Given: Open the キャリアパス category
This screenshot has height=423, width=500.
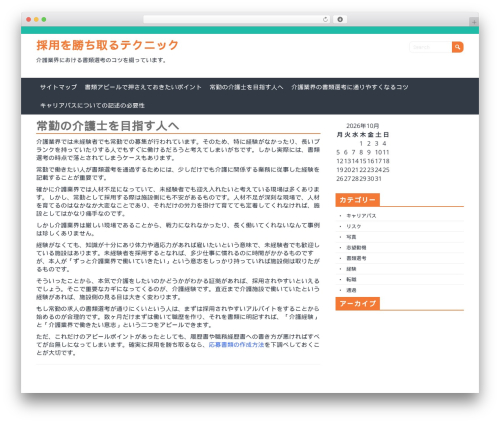Looking at the screenshot, I should pos(361,216).
